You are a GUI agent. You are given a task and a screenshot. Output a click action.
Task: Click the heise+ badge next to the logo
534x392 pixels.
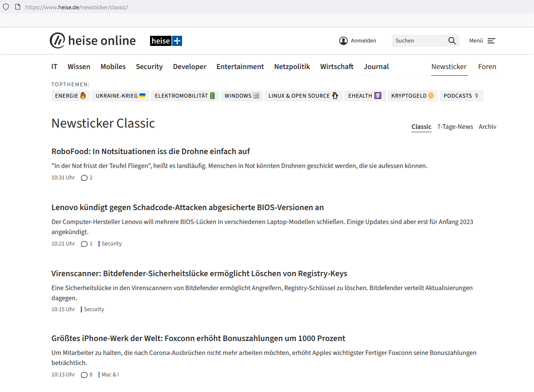click(x=166, y=41)
